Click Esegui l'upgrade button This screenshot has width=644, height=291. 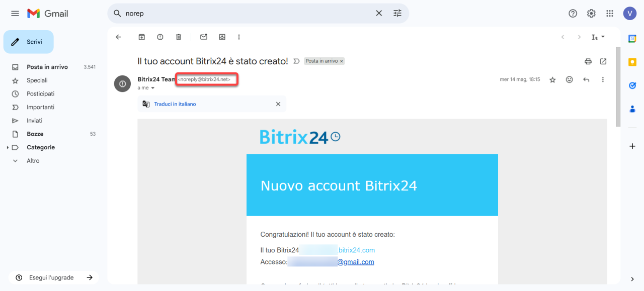(x=53, y=277)
